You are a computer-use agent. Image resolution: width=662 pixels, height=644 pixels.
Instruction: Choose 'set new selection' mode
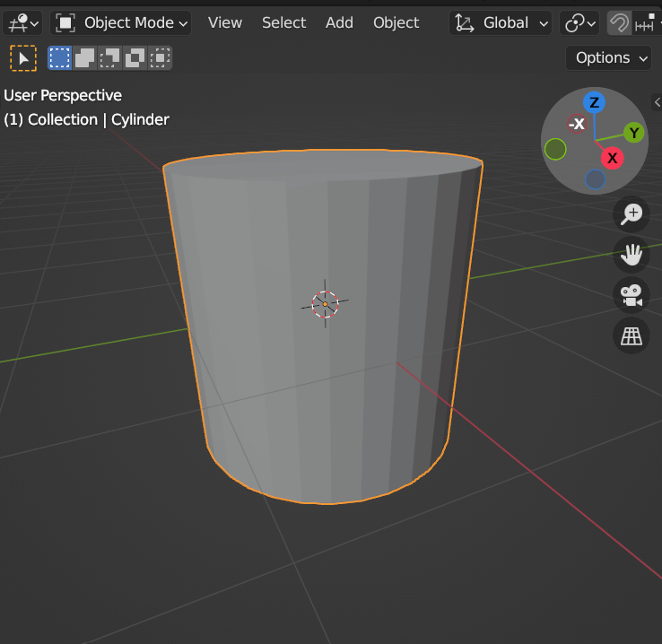pyautogui.click(x=59, y=57)
